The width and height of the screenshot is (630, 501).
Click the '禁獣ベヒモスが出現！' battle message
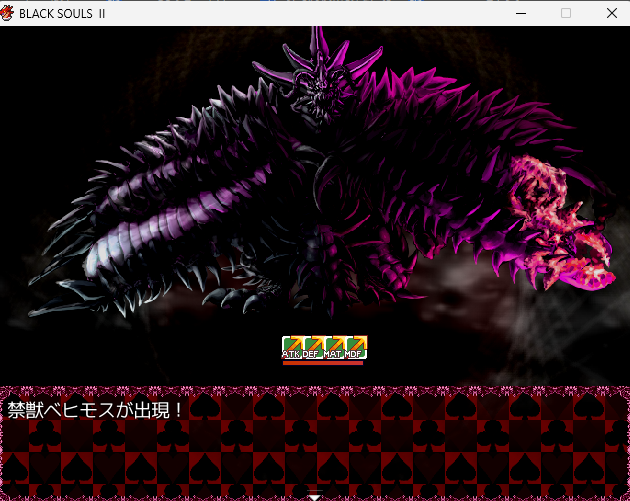pos(95,410)
